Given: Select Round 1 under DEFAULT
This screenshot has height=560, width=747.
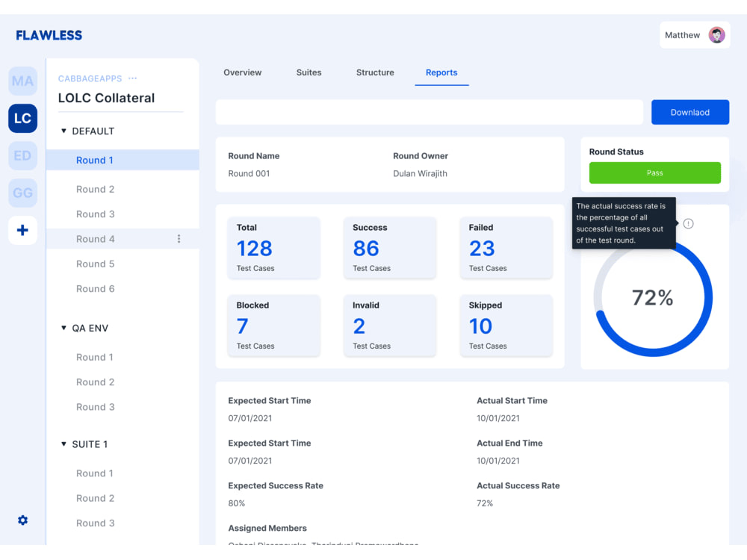Looking at the screenshot, I should [123, 160].
